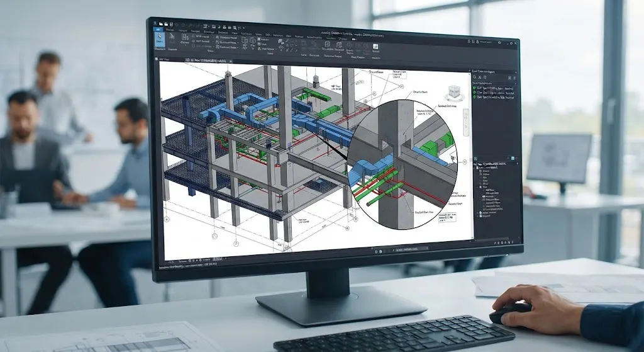The height and width of the screenshot is (352, 644).
Task: Select the highlighted Modify arrow tool in ribbon
Action: 159,38
